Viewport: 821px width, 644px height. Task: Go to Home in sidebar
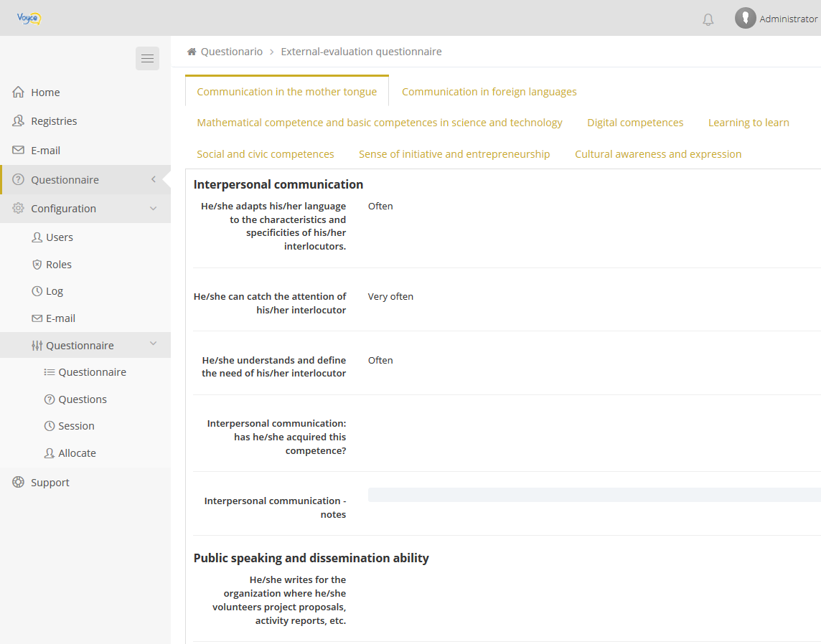[x=45, y=92]
